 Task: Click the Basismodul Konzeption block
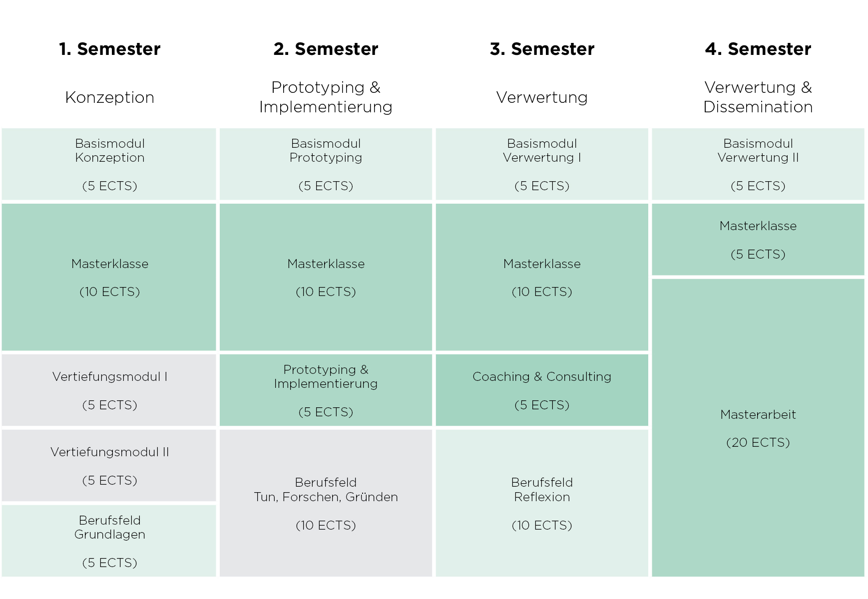(109, 164)
